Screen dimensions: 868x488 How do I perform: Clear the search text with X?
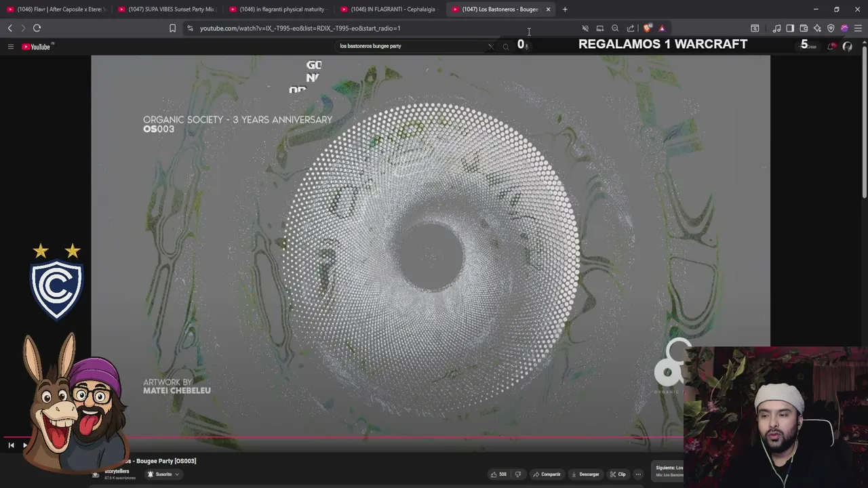pyautogui.click(x=491, y=47)
